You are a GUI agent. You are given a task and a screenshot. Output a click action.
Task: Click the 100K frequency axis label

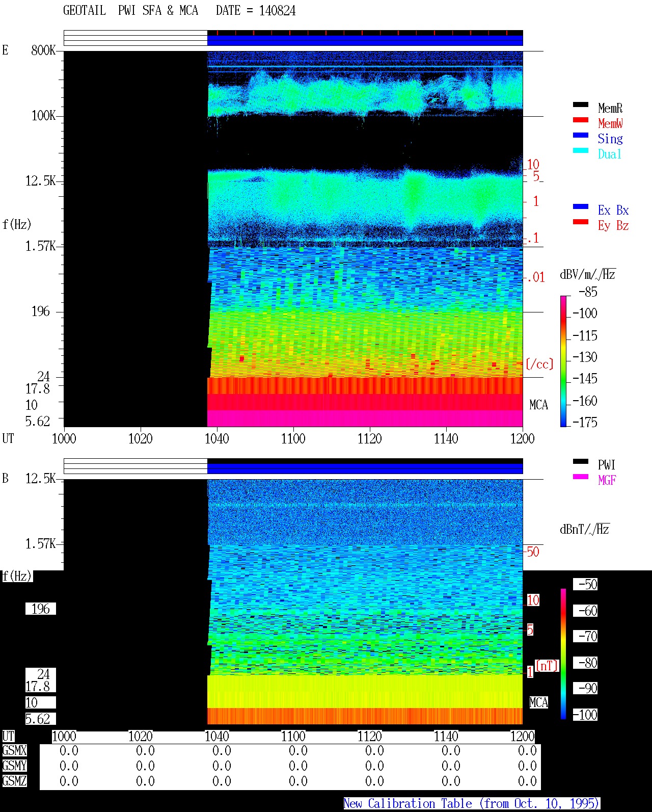[43, 115]
